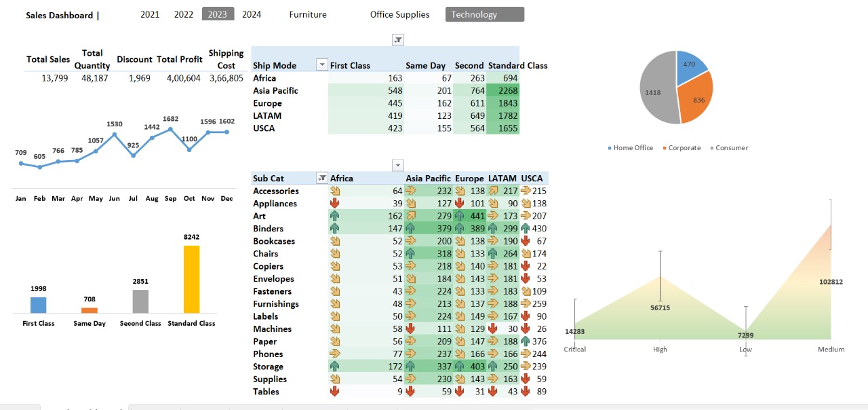
Task: Click green up arrow in Art Africa cell
Action: pos(334,216)
